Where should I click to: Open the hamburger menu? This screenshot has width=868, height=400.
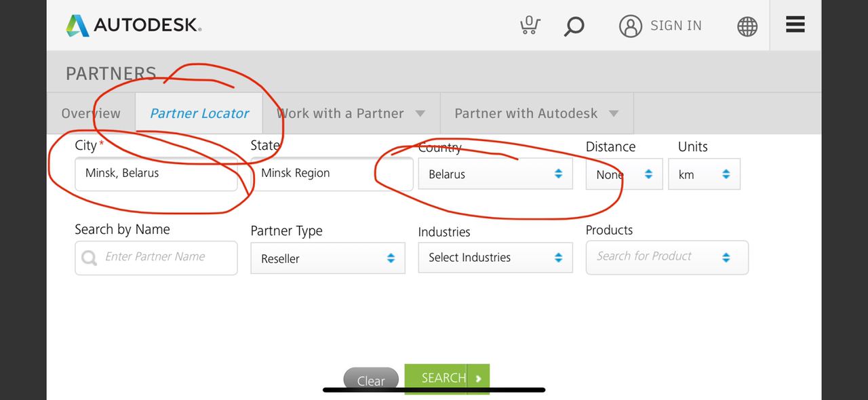pos(795,25)
